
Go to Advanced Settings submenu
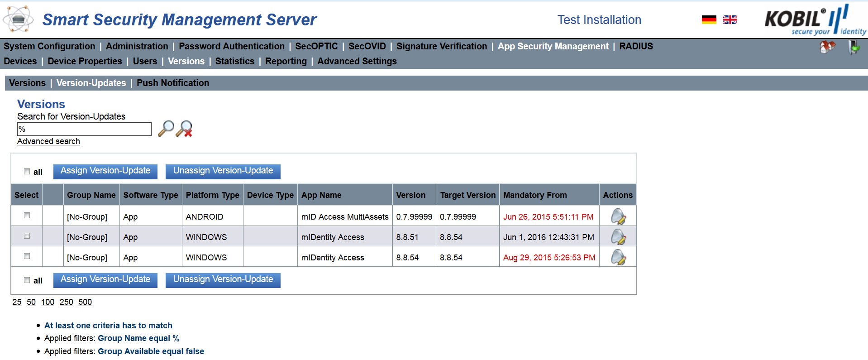357,61
